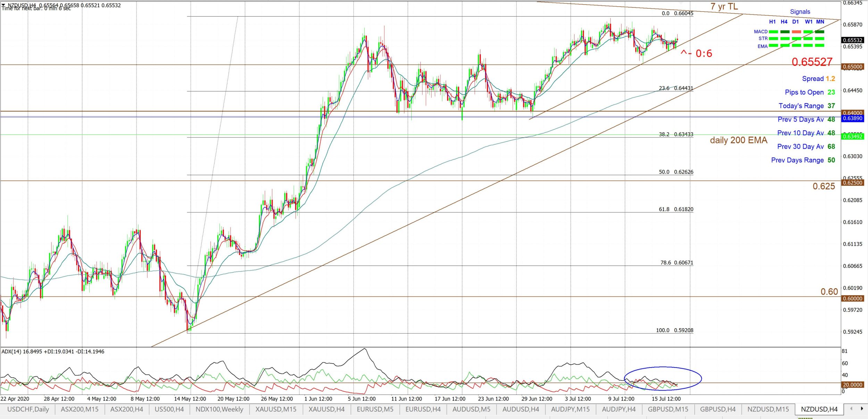This screenshot has width=868, height=419.
Task: Select the blue 0.63890 price label
Action: [x=853, y=118]
